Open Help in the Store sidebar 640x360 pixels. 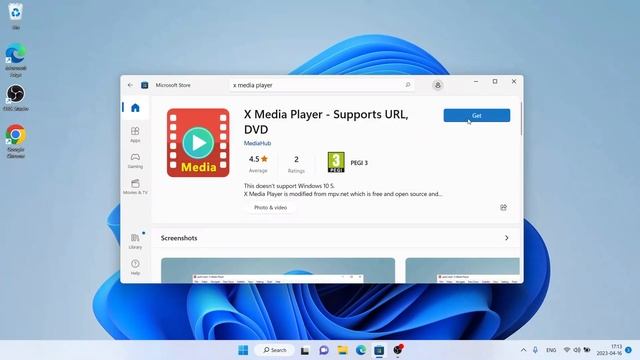135,267
